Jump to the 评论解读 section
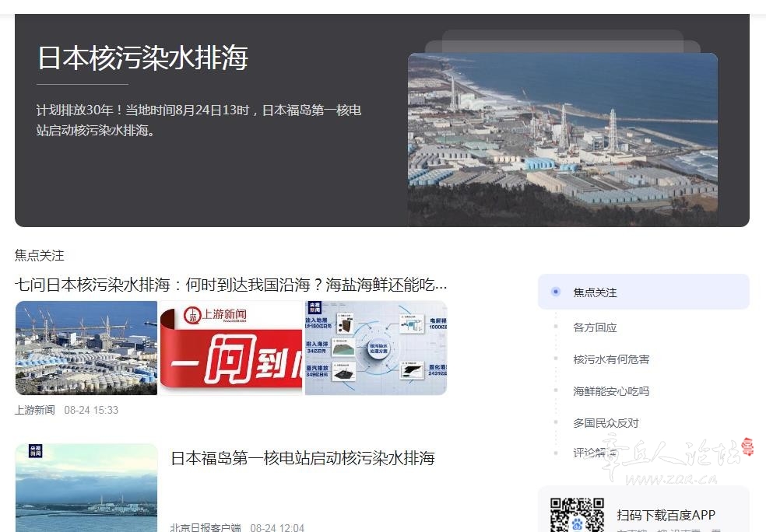 [595, 453]
